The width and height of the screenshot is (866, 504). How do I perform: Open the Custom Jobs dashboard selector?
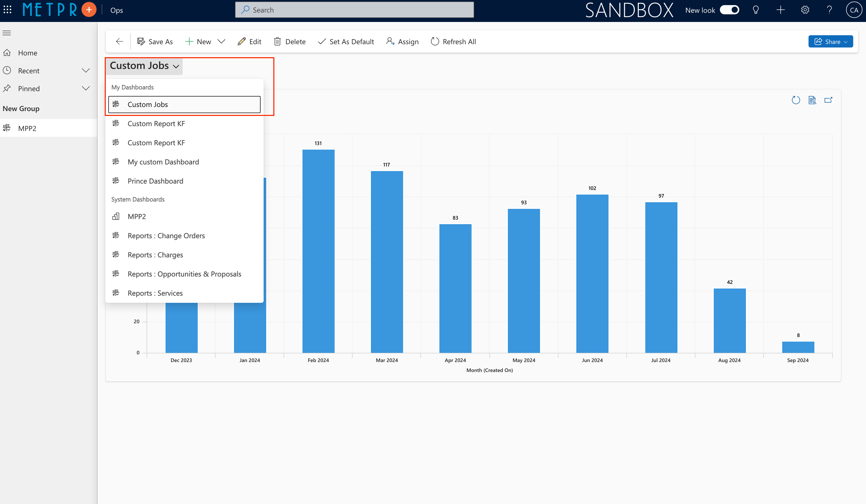[x=144, y=66]
